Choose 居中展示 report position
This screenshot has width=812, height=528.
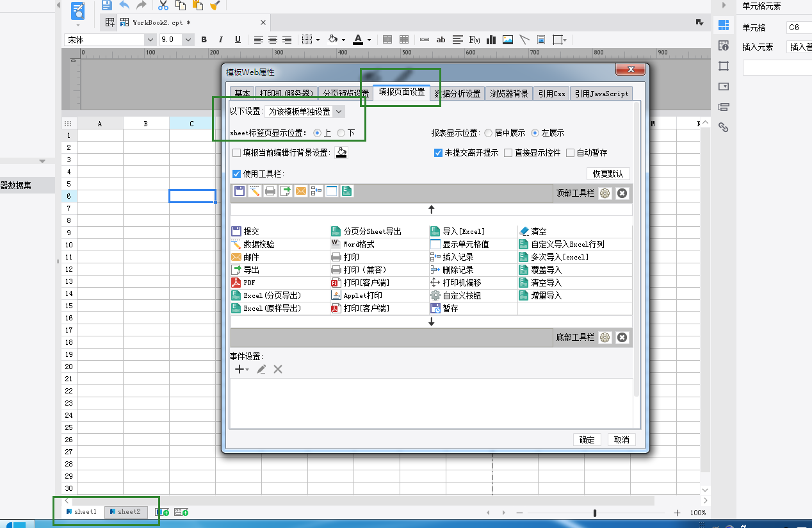click(489, 133)
